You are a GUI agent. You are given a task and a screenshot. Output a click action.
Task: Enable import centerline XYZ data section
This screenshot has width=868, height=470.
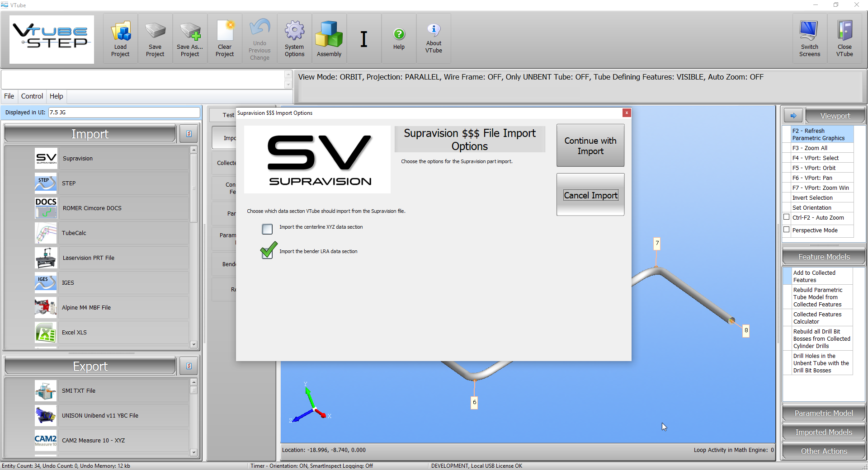coord(267,229)
